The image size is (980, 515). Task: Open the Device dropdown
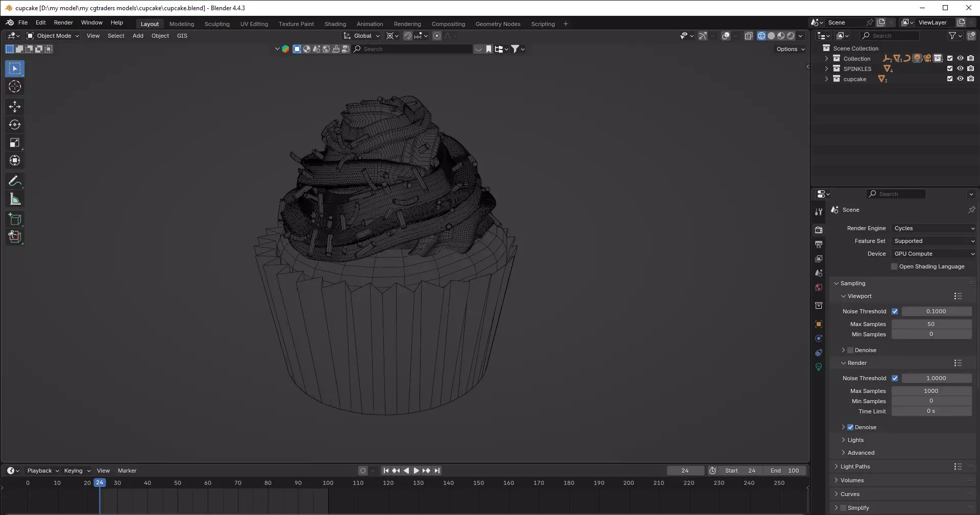click(934, 254)
